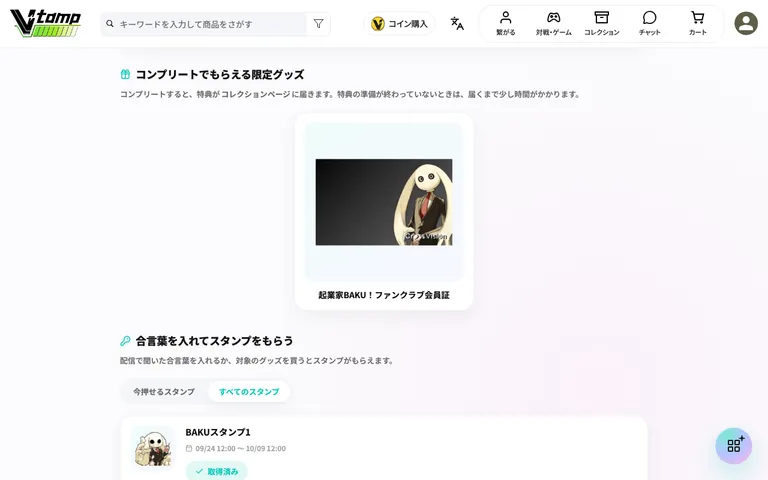Click the コンプリートでもらえる限定グッズ heading
Image resolution: width=768 pixels, height=480 pixels.
coord(220,74)
